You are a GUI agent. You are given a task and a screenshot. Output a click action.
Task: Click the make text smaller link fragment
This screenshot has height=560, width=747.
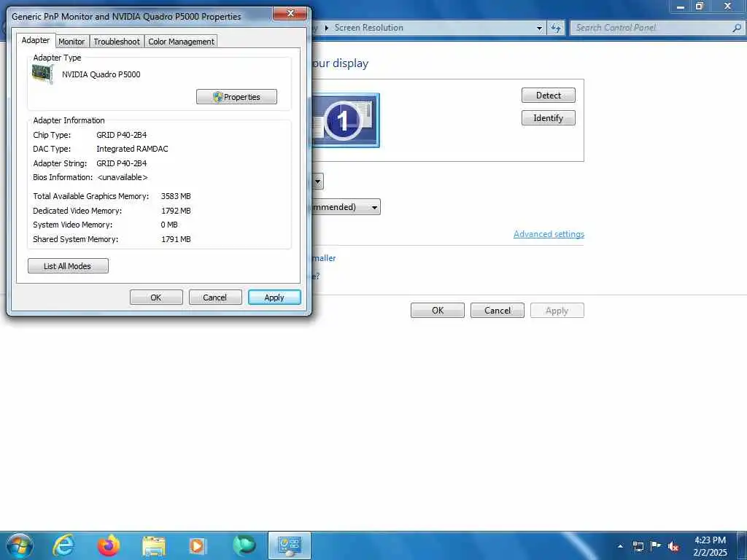[324, 258]
